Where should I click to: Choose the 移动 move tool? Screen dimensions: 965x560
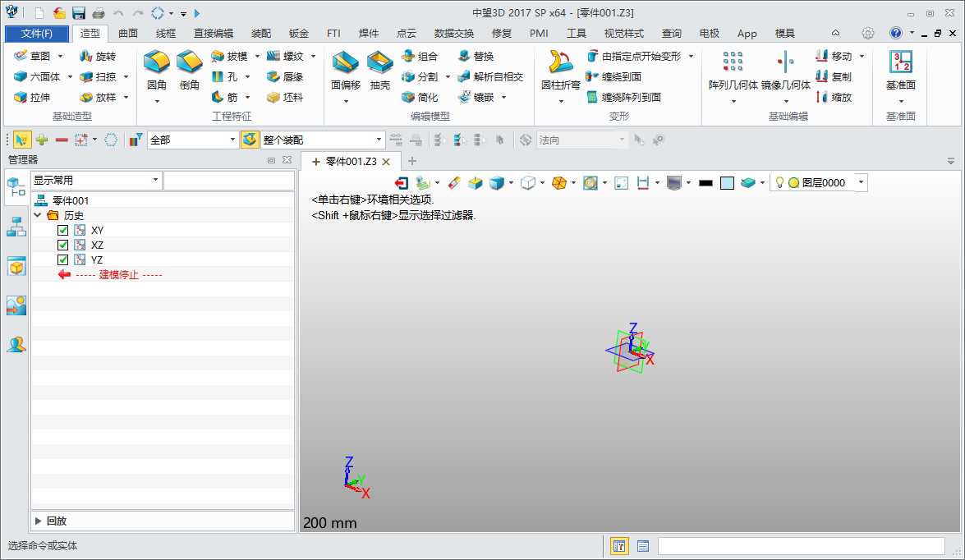coord(834,56)
